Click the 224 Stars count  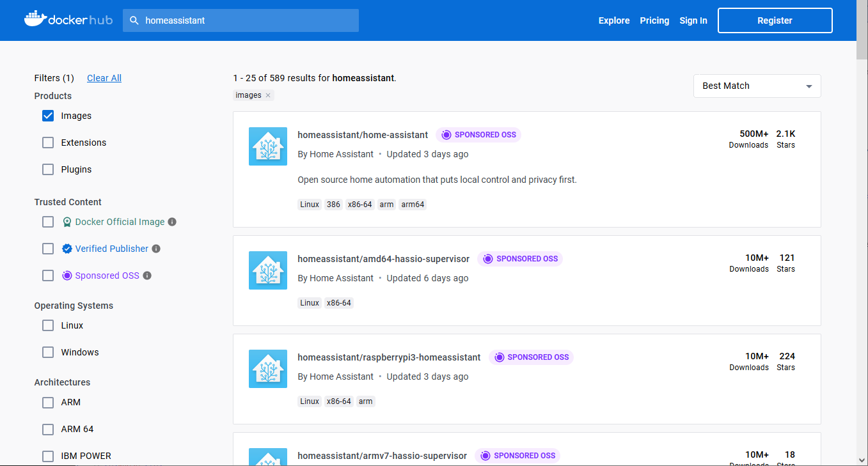786,361
